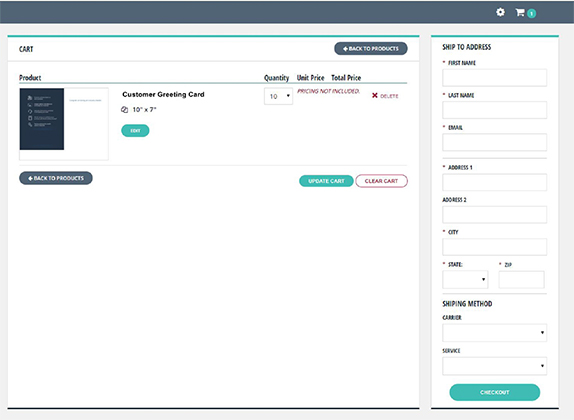
Task: Expand the State dropdown
Action: pos(465,280)
